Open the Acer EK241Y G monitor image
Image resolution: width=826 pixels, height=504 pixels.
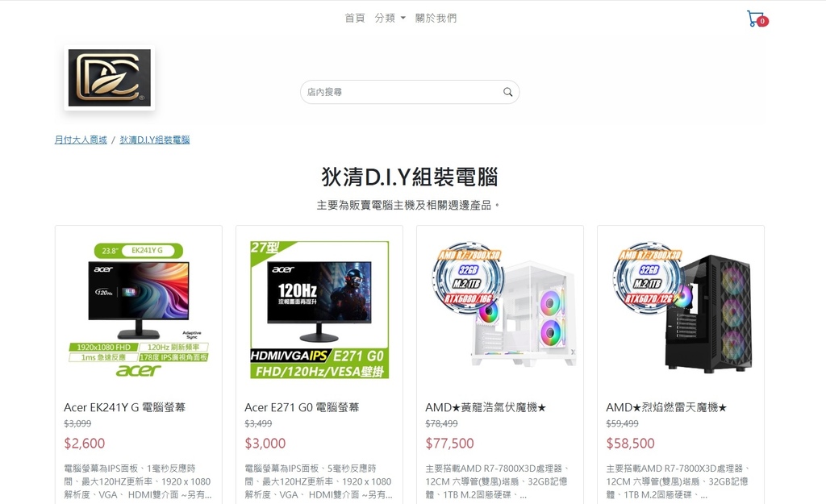[139, 310]
